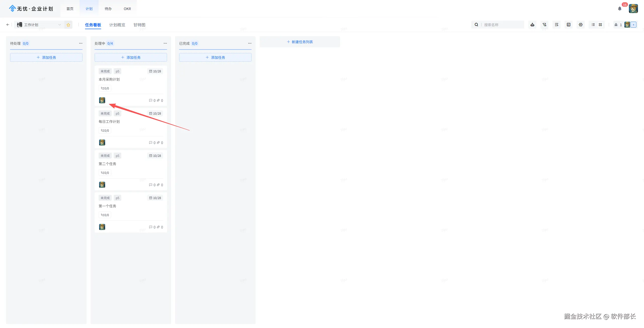Switch to the 甘特图 tab

pos(139,25)
